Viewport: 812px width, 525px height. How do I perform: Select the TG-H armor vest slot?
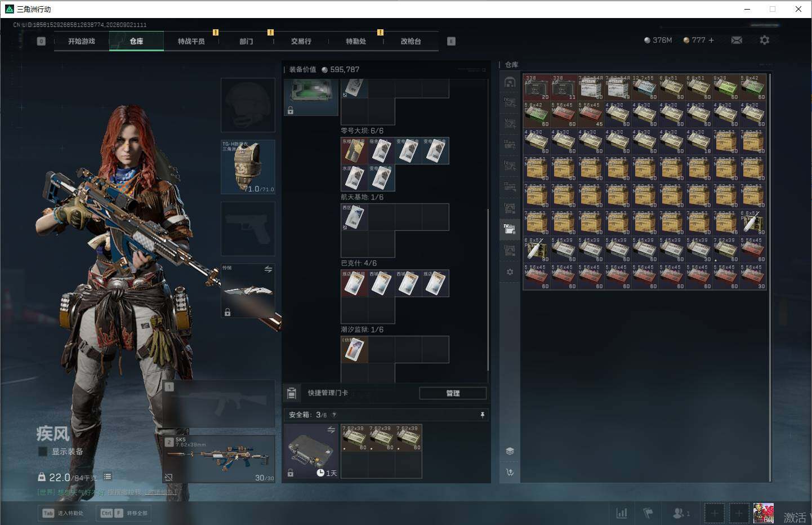248,167
